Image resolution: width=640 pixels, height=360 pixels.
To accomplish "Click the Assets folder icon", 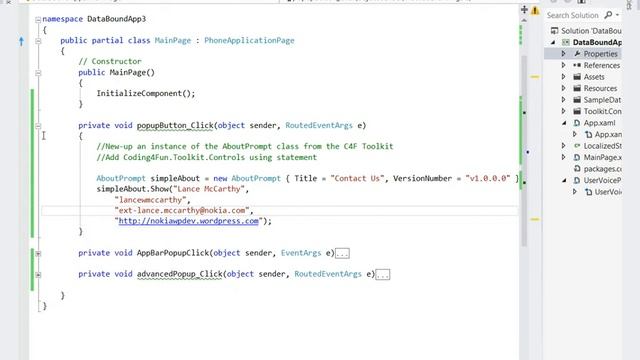I will coord(577,77).
